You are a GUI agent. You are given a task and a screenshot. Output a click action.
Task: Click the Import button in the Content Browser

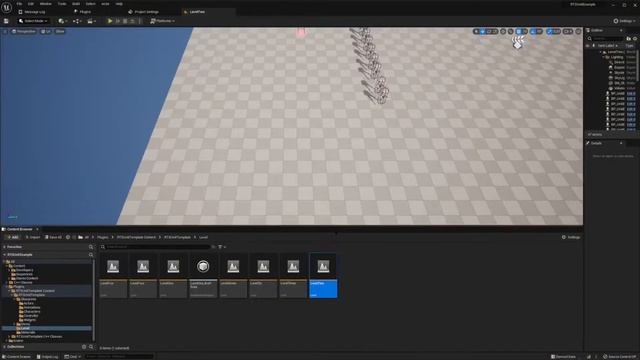pyautogui.click(x=33, y=237)
